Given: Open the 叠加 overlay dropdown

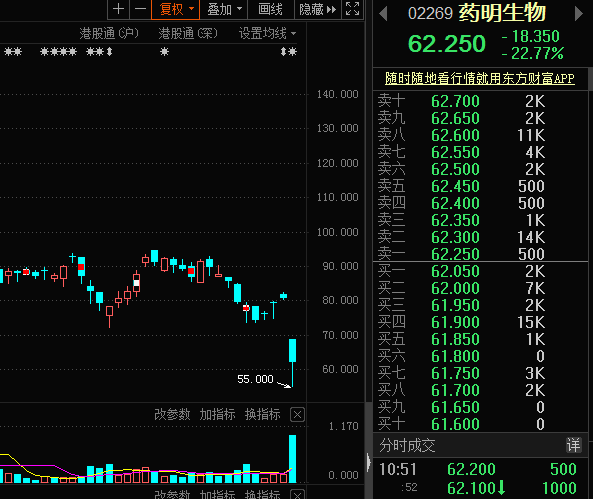Looking at the screenshot, I should tap(224, 9).
